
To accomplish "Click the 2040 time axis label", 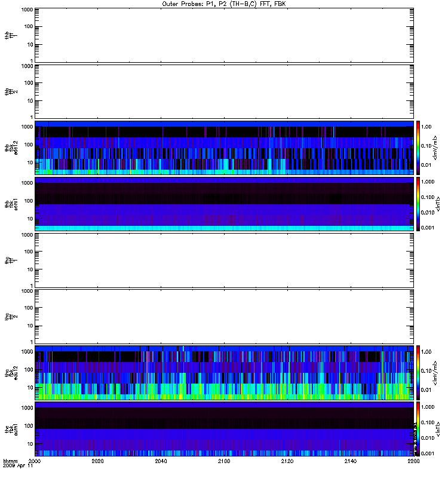I will coord(161,461).
